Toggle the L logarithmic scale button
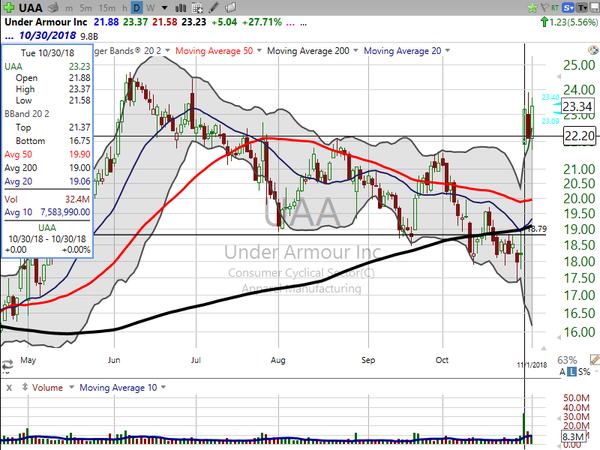The height and width of the screenshot is (450, 600). tap(572, 372)
